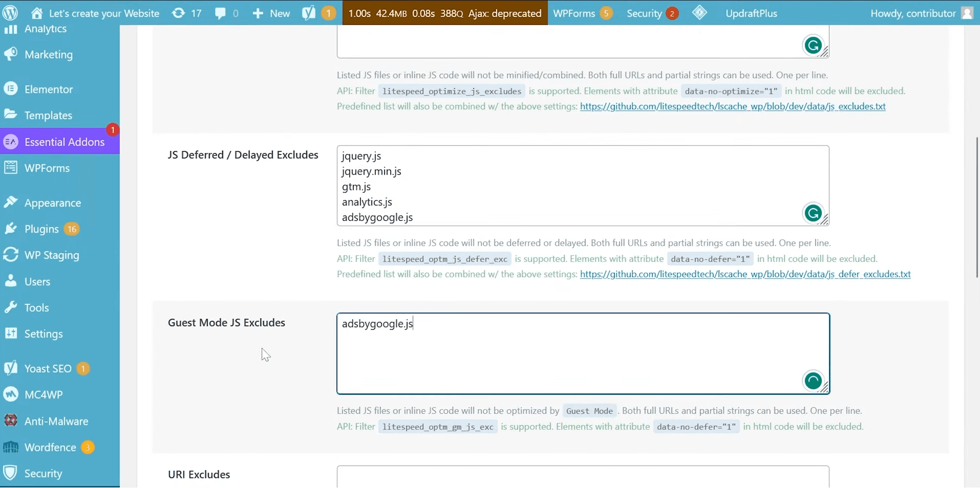Click Grammarly icon in JS Deferred textarea
Viewport: 980px width, 488px height.
(813, 213)
